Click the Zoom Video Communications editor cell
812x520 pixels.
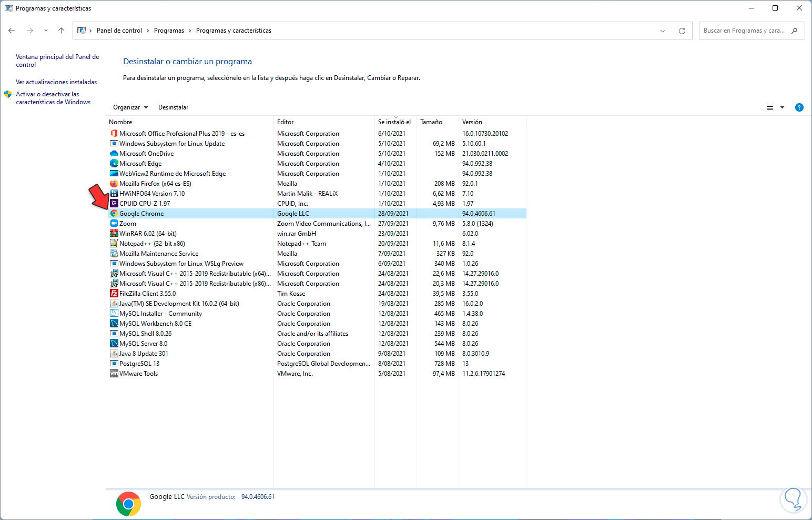[x=324, y=224]
